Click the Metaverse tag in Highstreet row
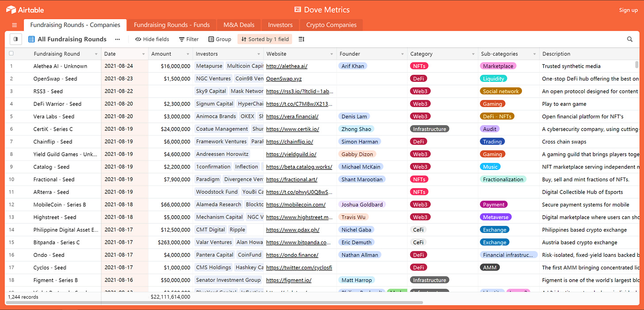 [x=496, y=217]
